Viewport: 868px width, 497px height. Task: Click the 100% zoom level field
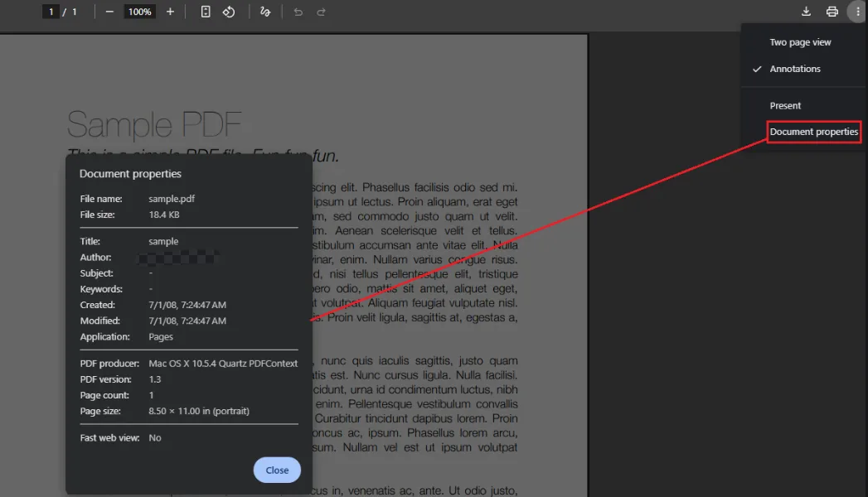coord(139,12)
